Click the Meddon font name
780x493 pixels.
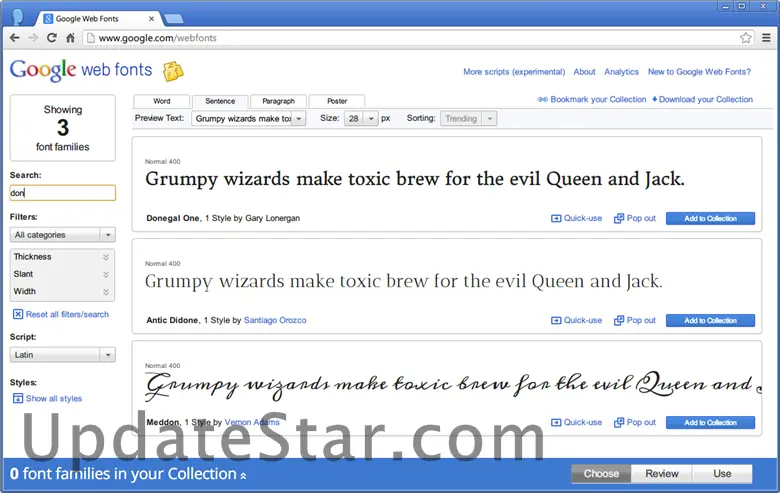pyautogui.click(x=163, y=422)
